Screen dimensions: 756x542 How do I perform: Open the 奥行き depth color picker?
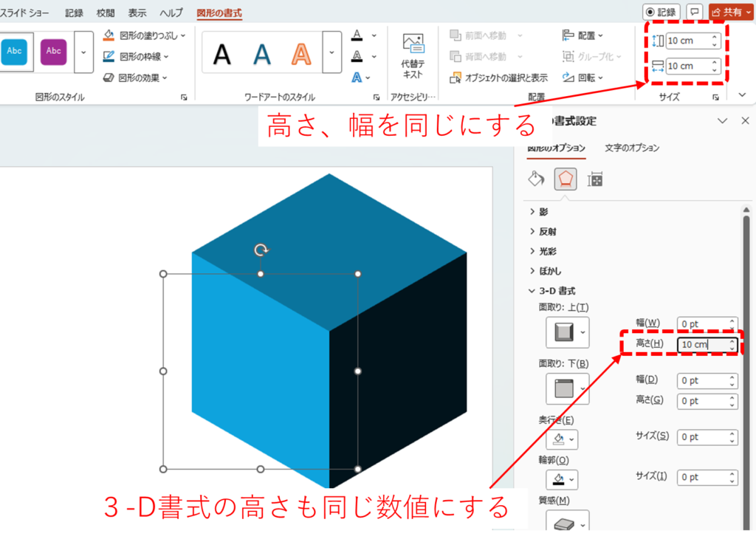[562, 440]
